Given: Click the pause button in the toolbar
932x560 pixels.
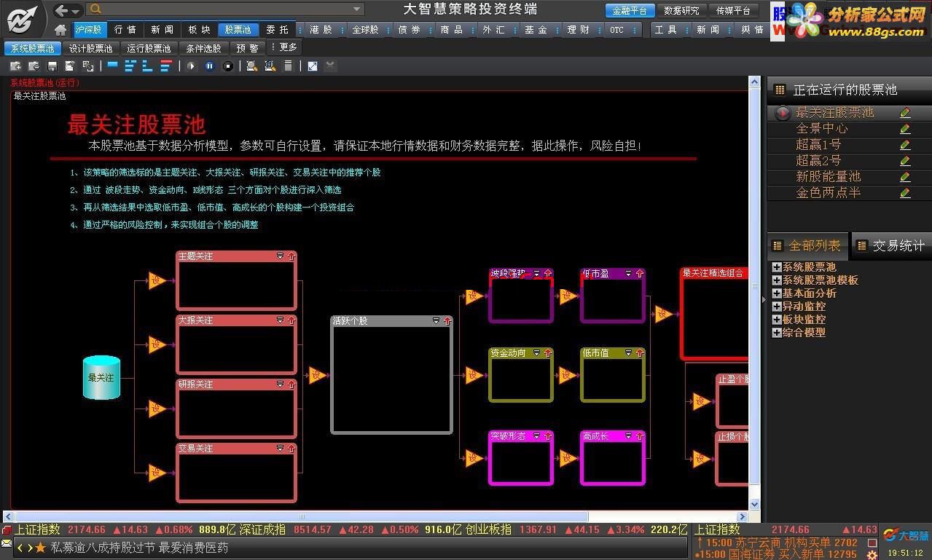Looking at the screenshot, I should (x=210, y=66).
